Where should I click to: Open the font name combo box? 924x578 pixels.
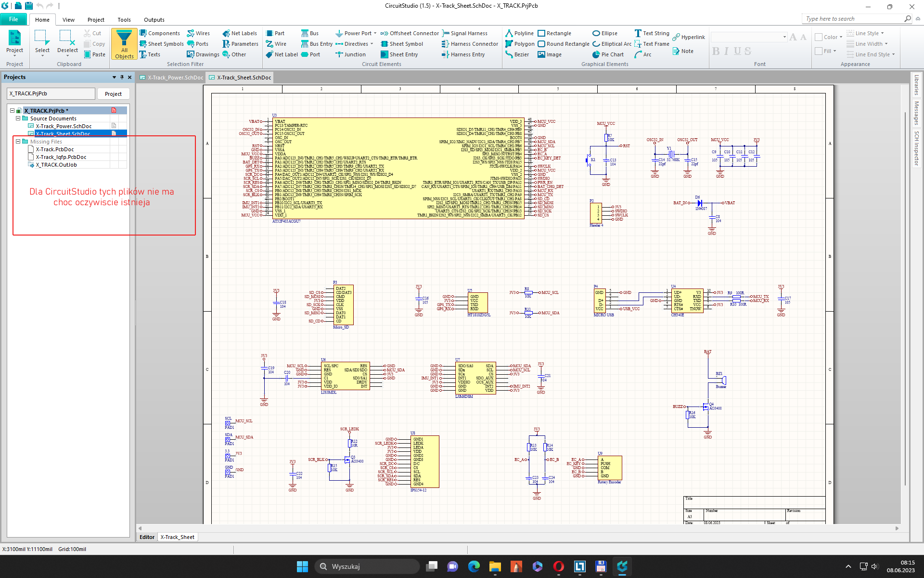(784, 37)
